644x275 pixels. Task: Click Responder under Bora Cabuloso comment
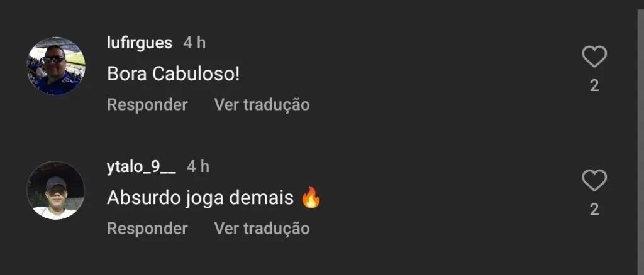(147, 105)
